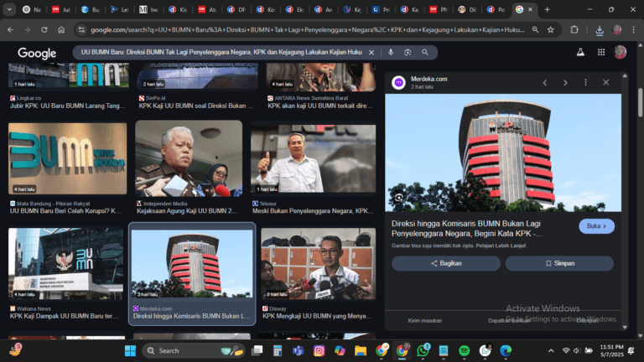Select BUMN logo wall thumbnail from Pikiran Rakyat
Viewport: 644px width, 362px height.
pos(68,158)
